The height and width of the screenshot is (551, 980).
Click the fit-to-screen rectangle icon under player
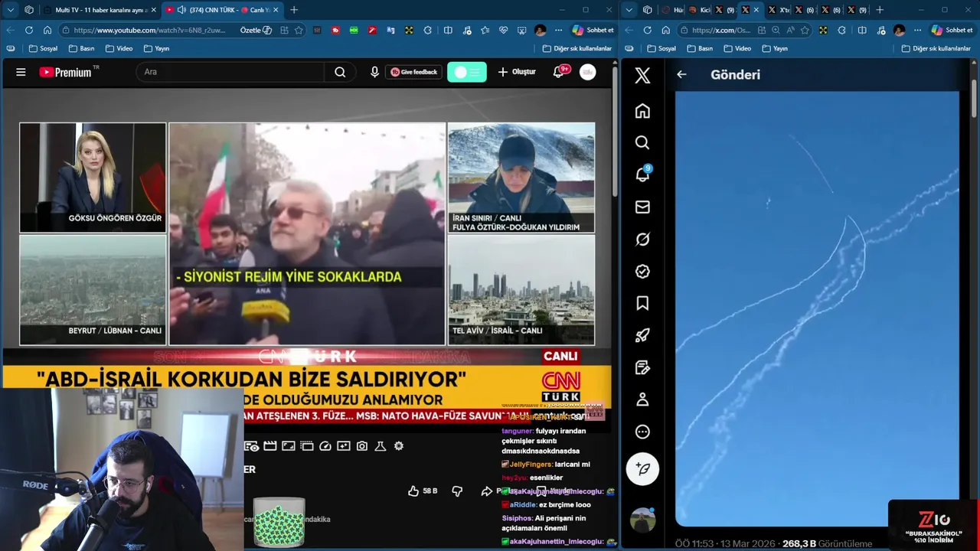pyautogui.click(x=289, y=445)
